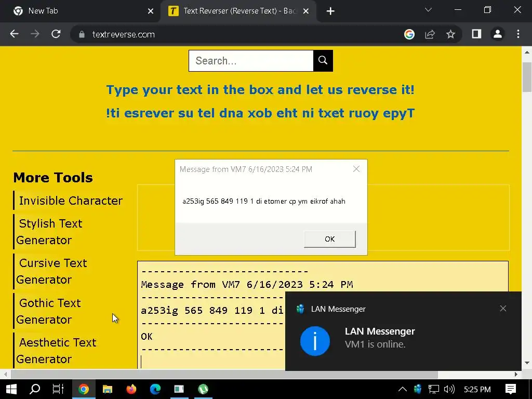This screenshot has width=532, height=399.
Task: Reload the textreverse.com page
Action: 56,34
